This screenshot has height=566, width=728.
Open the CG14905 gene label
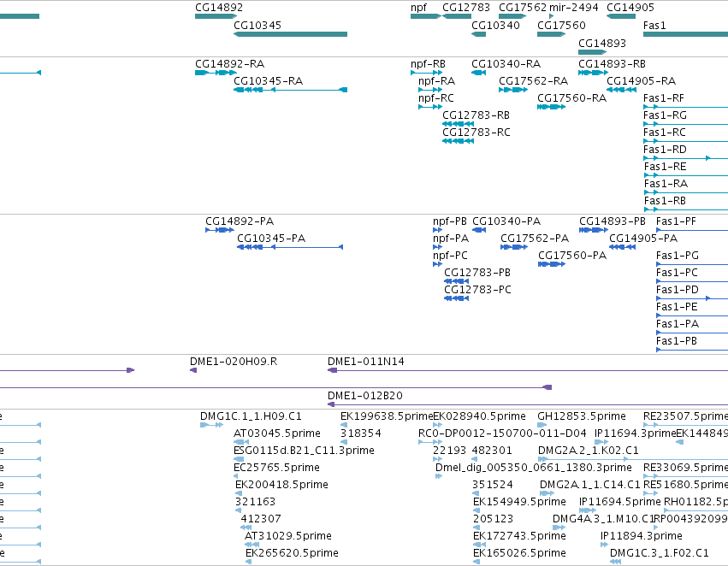point(630,8)
